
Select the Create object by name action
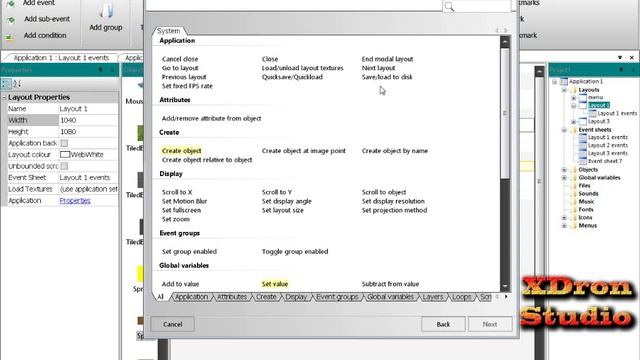[x=395, y=151]
